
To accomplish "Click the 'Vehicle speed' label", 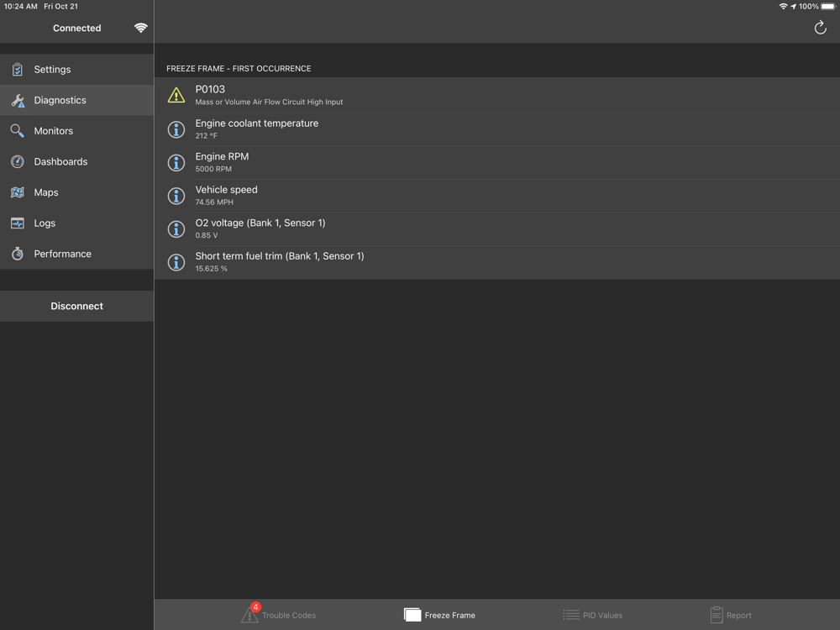I will [226, 190].
